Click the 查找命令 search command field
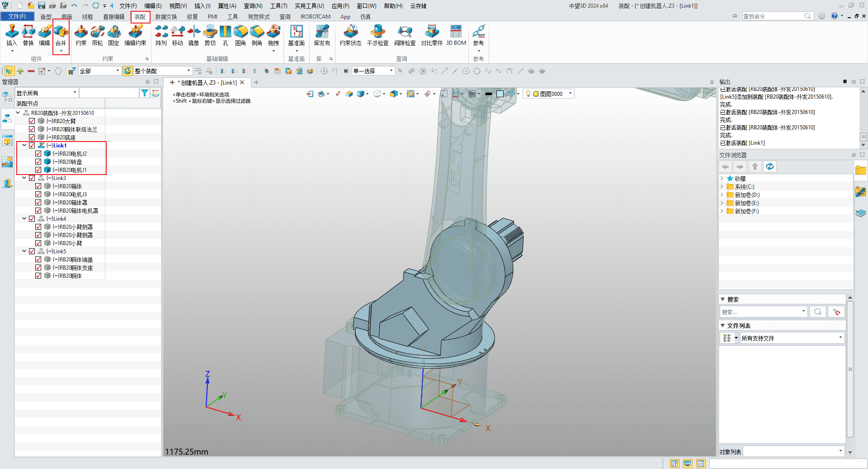 tap(777, 16)
